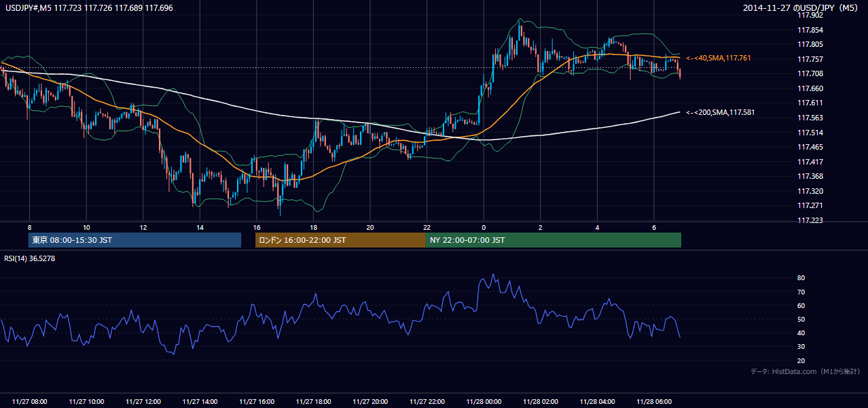Click hour label 16 under price chart
Image resolution: width=868 pixels, height=408 pixels.
(x=256, y=227)
